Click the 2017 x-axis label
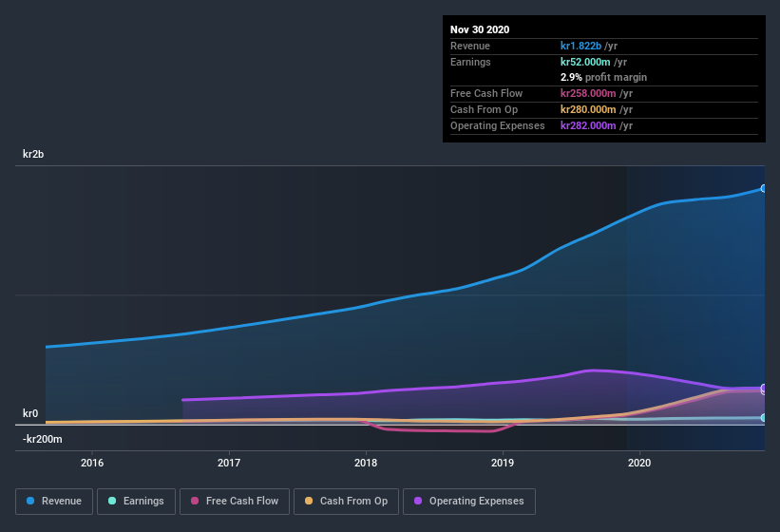 tap(229, 463)
